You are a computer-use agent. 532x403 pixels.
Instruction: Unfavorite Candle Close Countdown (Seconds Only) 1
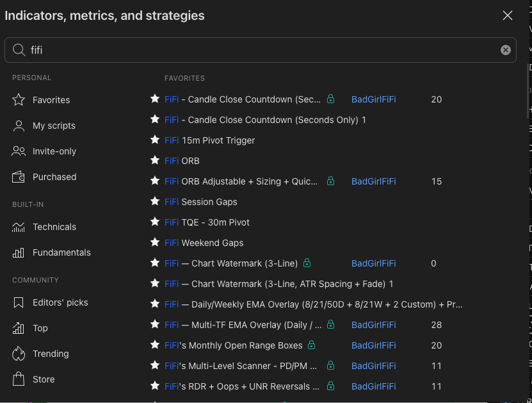155,119
